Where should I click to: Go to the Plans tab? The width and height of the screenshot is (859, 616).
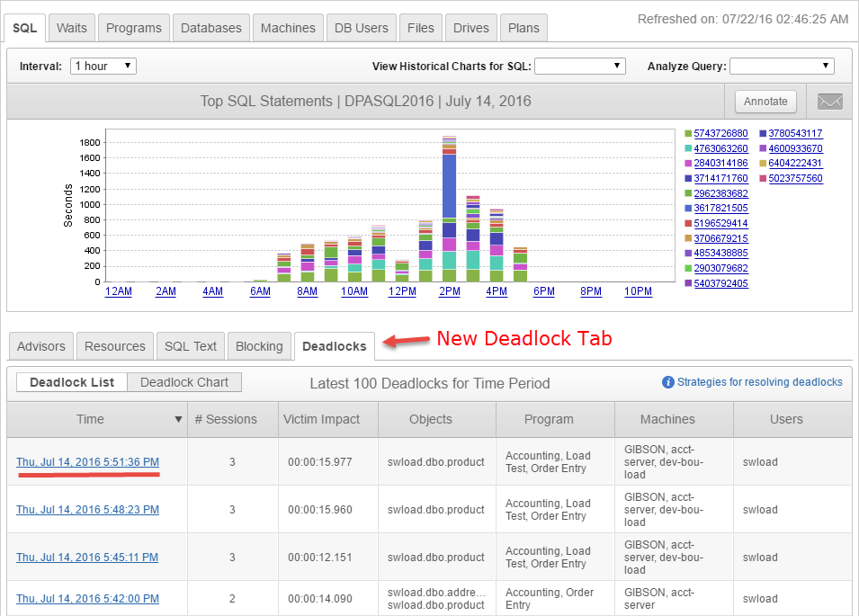point(523,28)
